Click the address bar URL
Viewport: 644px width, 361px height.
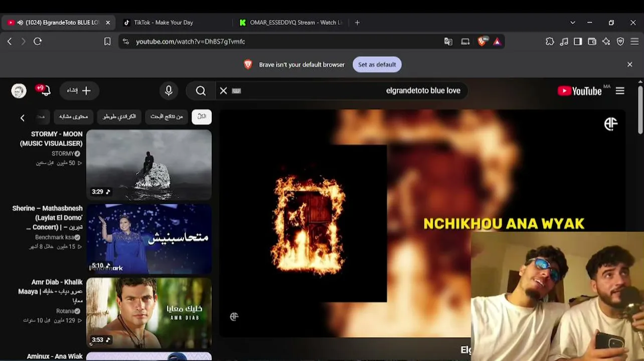click(191, 42)
